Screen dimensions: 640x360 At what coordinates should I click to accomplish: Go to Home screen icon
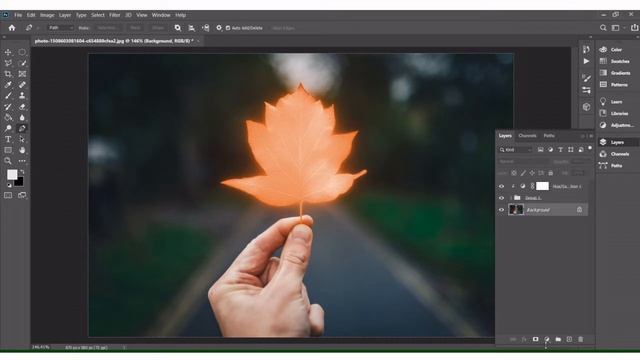(x=12, y=28)
